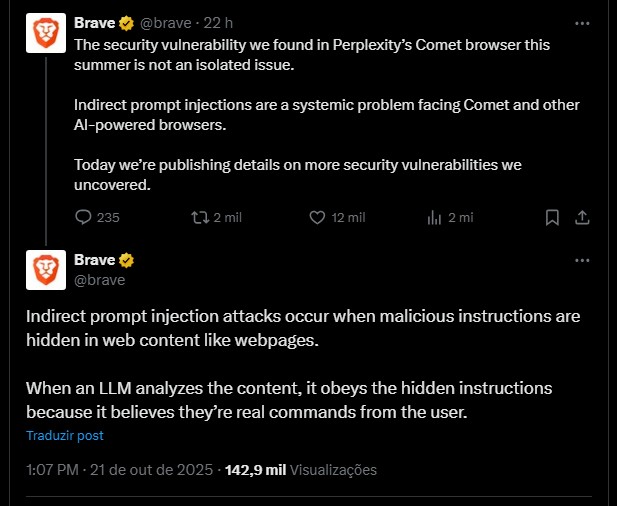
Task: Repost the first tweet with 2 mil reposts
Action: pyautogui.click(x=200, y=217)
